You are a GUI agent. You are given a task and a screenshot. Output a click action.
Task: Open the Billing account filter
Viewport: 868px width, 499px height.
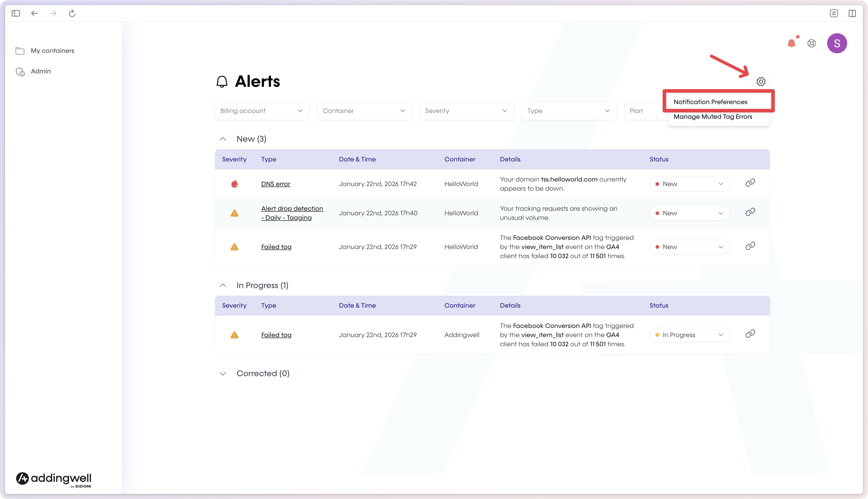tap(261, 111)
